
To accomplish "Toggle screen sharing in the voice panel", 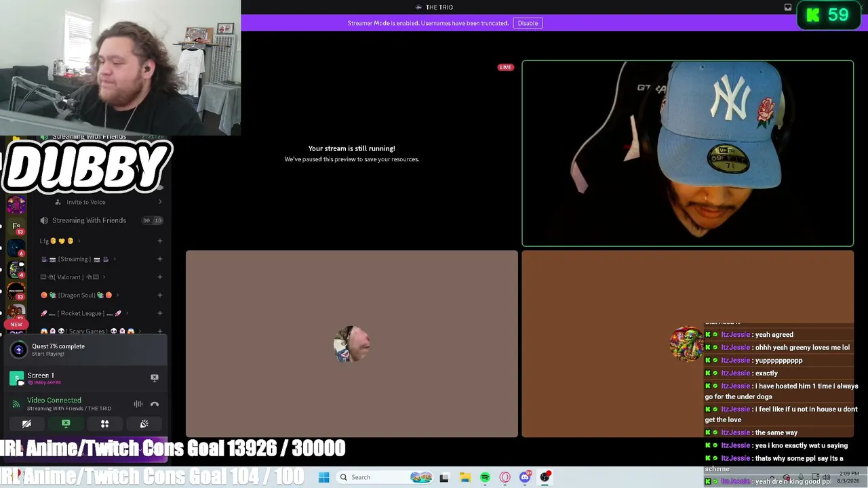I will click(x=66, y=424).
